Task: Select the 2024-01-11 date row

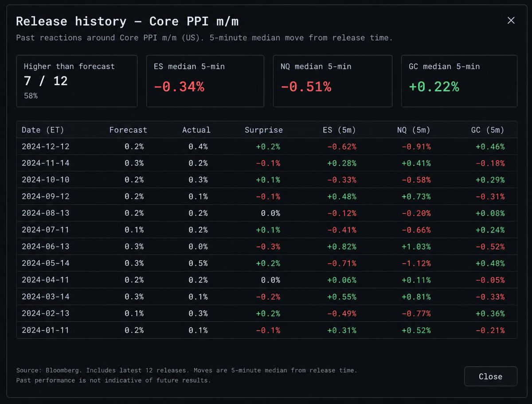Action: click(267, 330)
